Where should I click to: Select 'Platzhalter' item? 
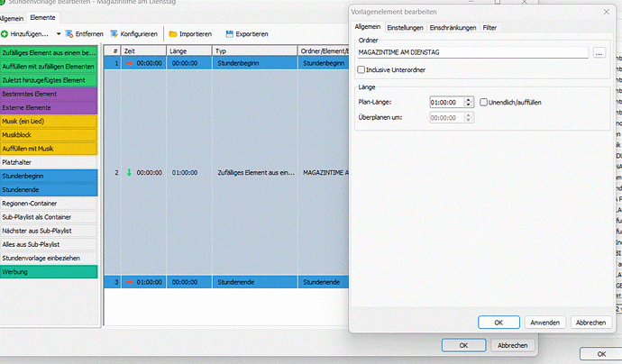[49, 162]
